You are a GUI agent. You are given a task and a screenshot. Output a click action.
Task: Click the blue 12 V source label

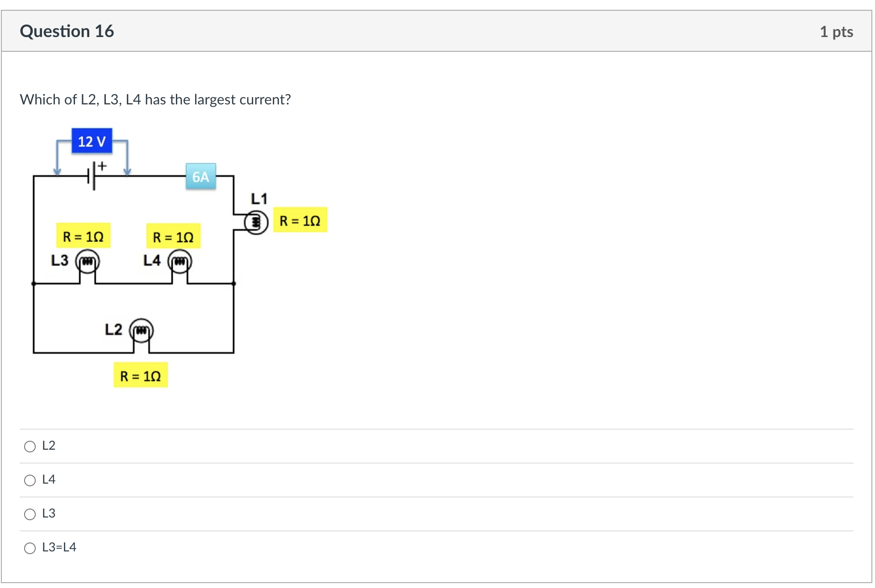coord(91,141)
